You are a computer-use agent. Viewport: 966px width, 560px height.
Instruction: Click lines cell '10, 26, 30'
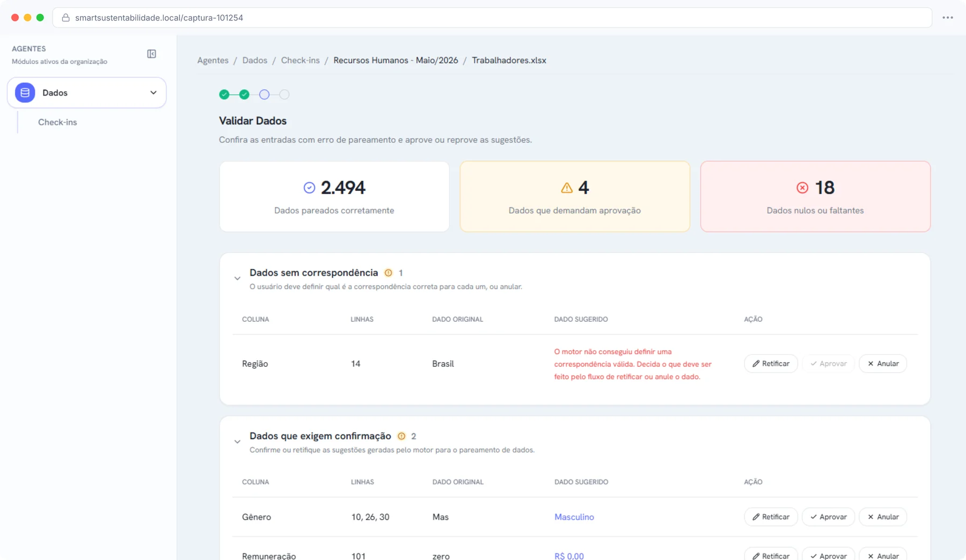pyautogui.click(x=370, y=517)
